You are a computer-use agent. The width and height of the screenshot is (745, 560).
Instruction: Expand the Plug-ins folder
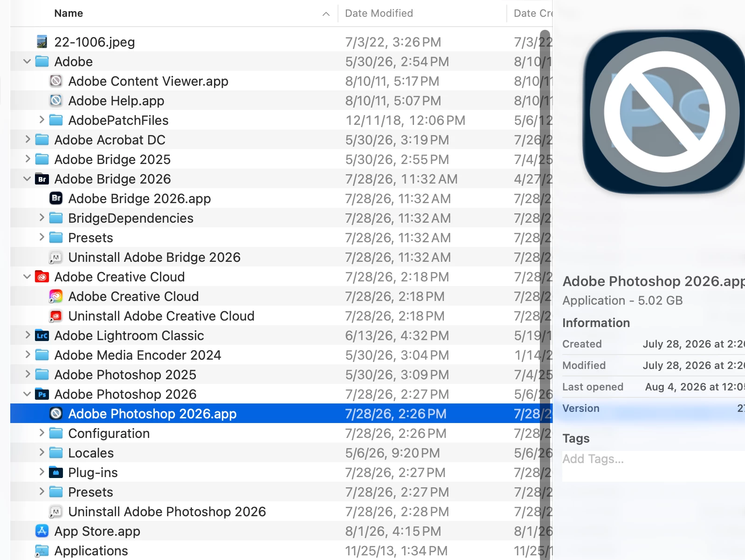coord(41,472)
